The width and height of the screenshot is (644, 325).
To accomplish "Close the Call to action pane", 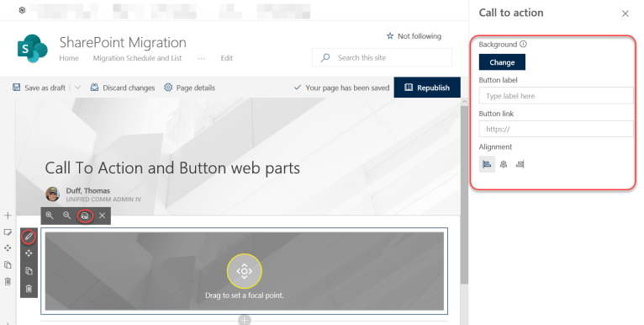I will click(x=626, y=13).
